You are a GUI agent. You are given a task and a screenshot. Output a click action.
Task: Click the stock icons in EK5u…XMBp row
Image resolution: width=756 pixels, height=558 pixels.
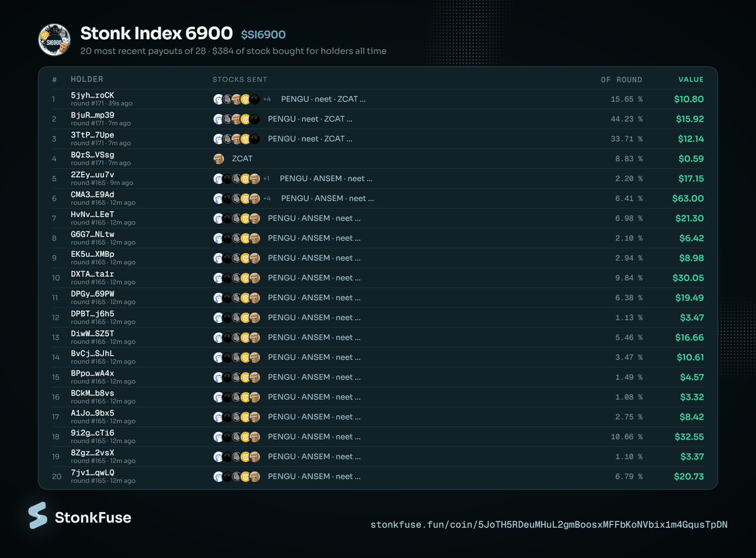coord(236,258)
